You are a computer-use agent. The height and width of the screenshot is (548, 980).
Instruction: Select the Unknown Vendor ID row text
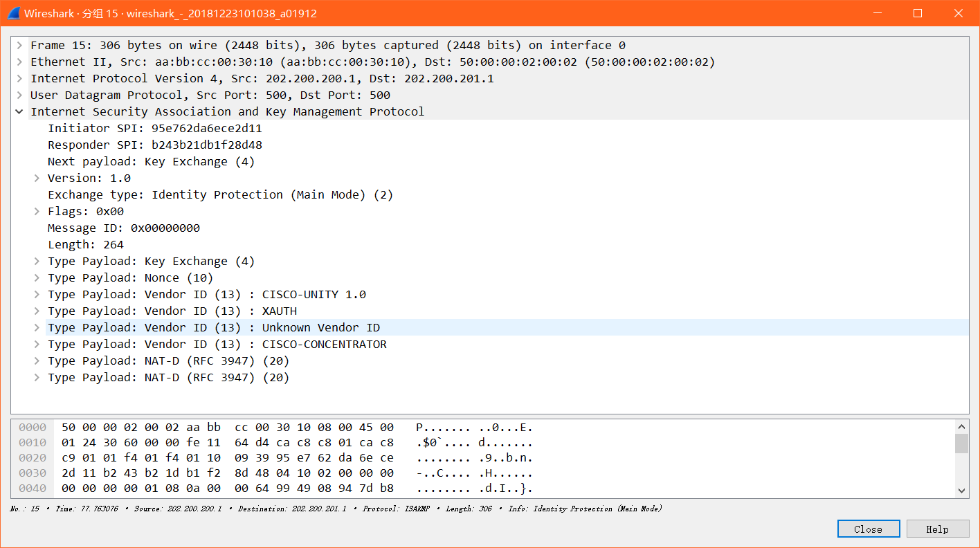214,328
